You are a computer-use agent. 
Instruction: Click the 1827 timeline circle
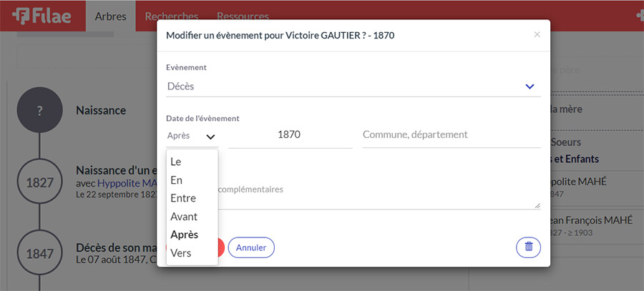[x=41, y=182]
